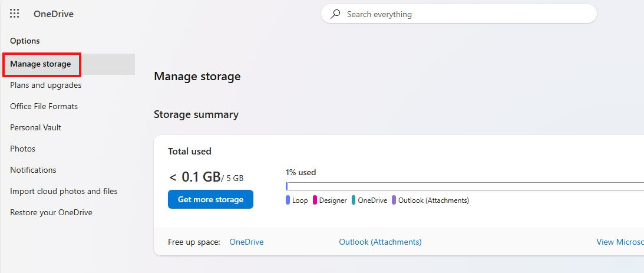Click the OneDrive legend color marker
The height and width of the screenshot is (273, 644).
coord(354,200)
